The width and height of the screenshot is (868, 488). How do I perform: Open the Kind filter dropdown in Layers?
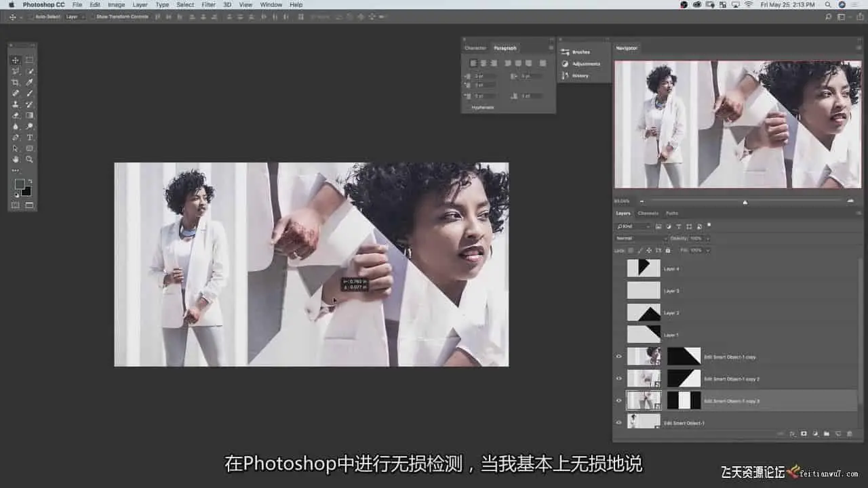coord(633,226)
